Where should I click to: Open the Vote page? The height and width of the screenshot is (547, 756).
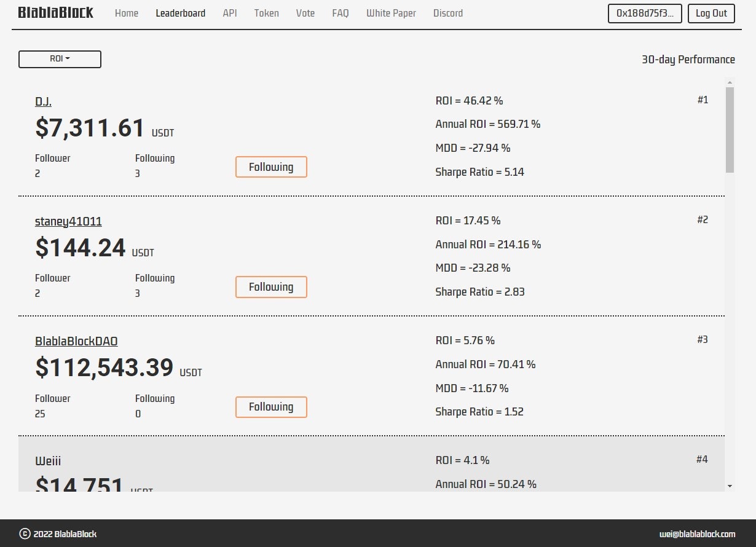[x=305, y=13]
